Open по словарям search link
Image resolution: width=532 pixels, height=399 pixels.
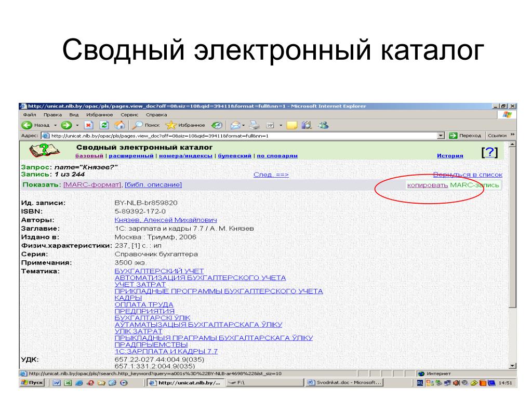point(277,156)
